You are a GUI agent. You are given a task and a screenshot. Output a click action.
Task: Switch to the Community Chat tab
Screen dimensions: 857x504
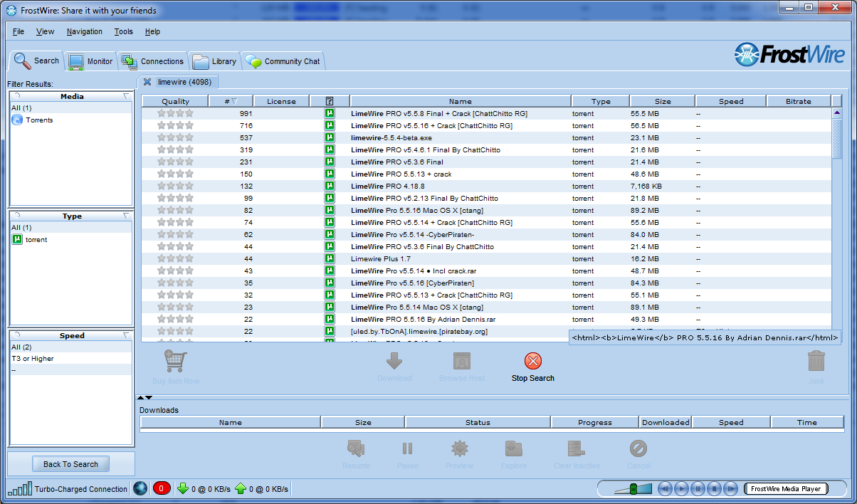283,61
